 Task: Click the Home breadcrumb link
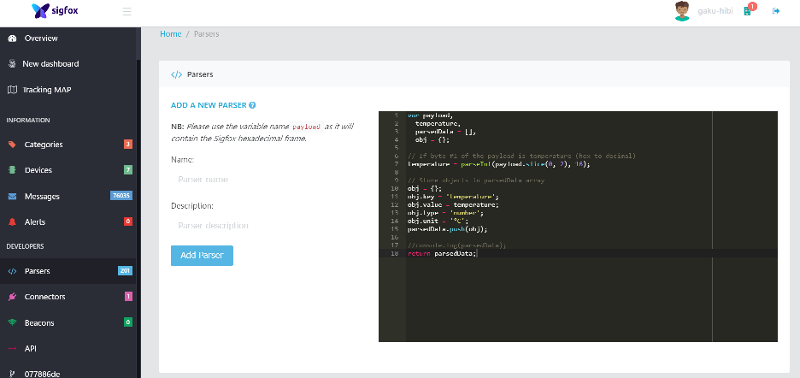(170, 34)
